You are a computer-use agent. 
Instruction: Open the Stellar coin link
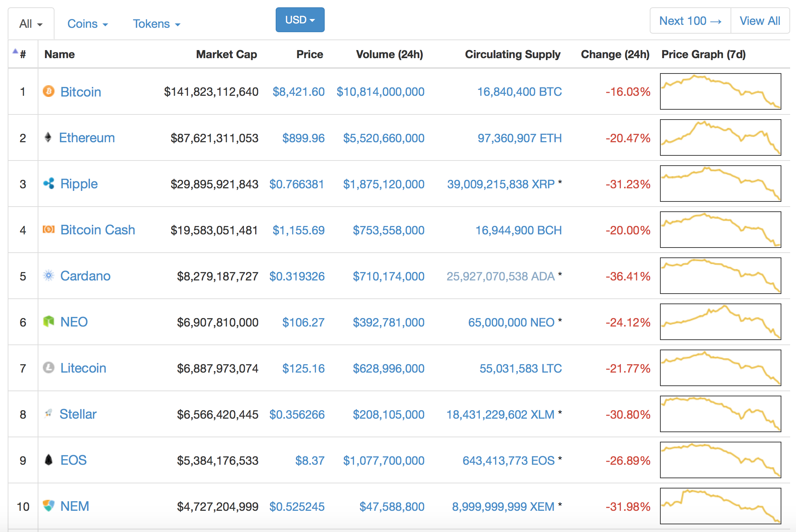click(x=78, y=414)
